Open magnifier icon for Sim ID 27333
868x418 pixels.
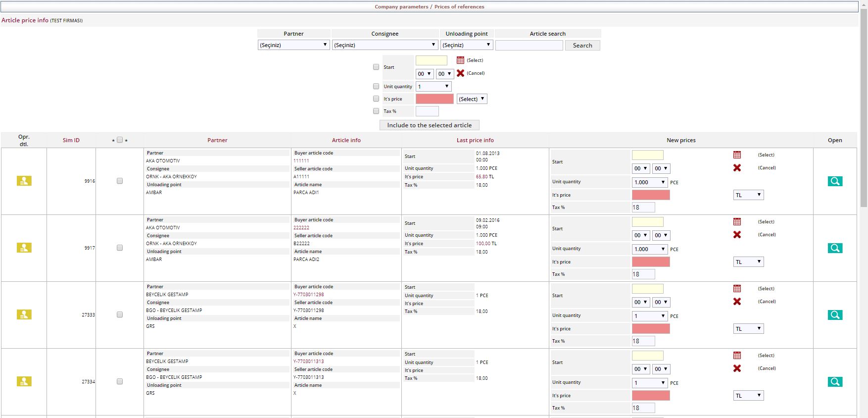(x=835, y=315)
